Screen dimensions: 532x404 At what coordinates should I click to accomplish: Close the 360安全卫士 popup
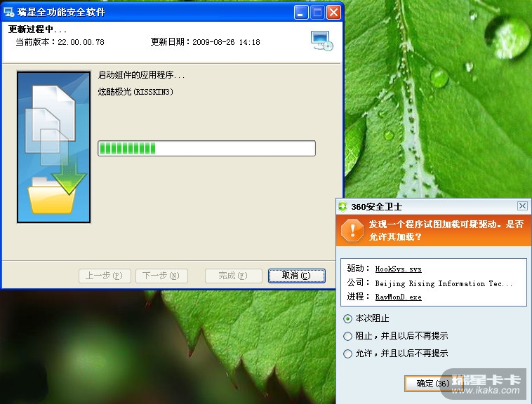click(x=522, y=206)
